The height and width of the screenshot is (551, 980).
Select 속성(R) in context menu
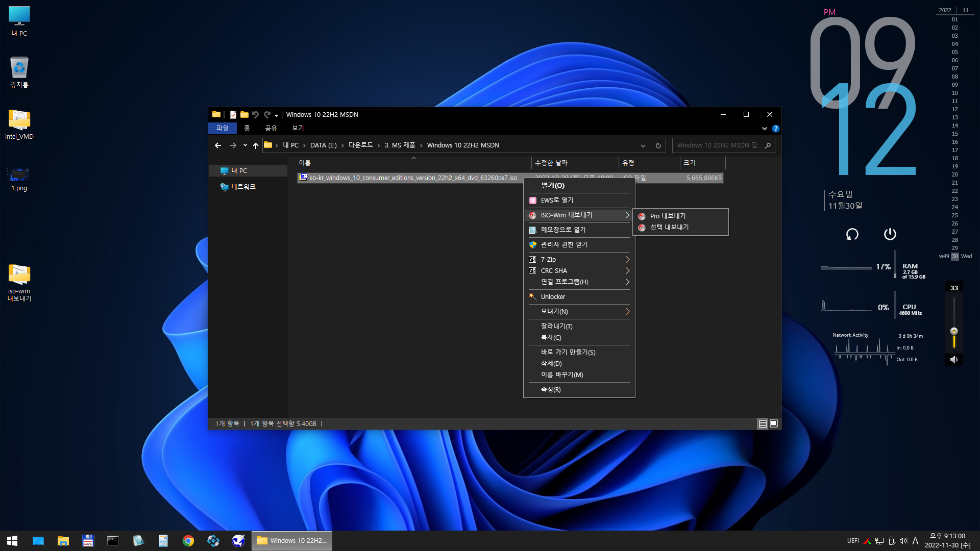pyautogui.click(x=579, y=390)
